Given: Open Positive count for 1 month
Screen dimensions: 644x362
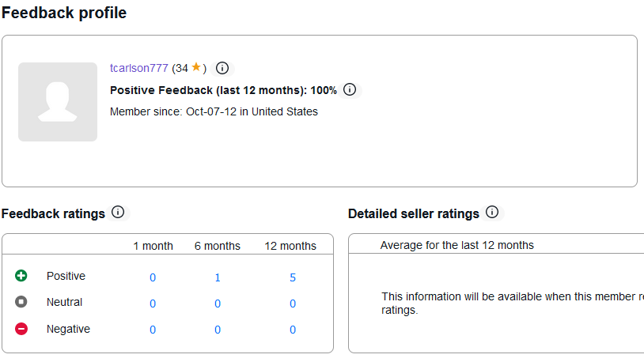Looking at the screenshot, I should [x=153, y=277].
